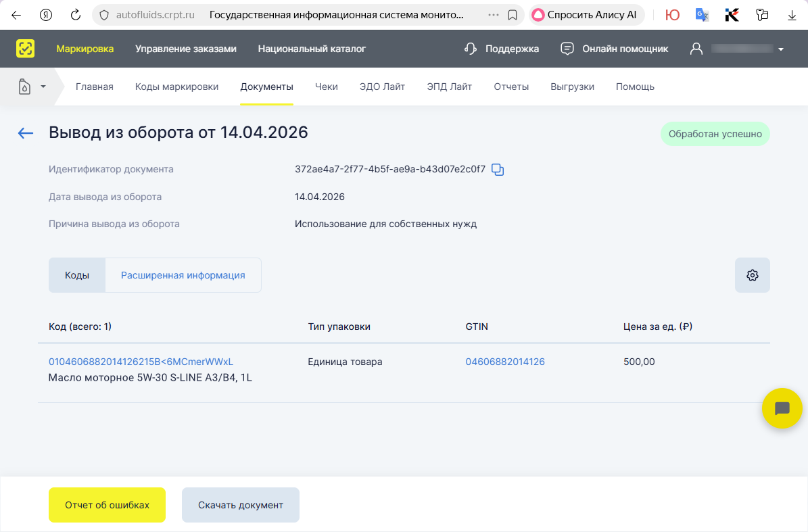This screenshot has width=808, height=532.
Task: Click the oil canister product group icon
Action: (24, 86)
